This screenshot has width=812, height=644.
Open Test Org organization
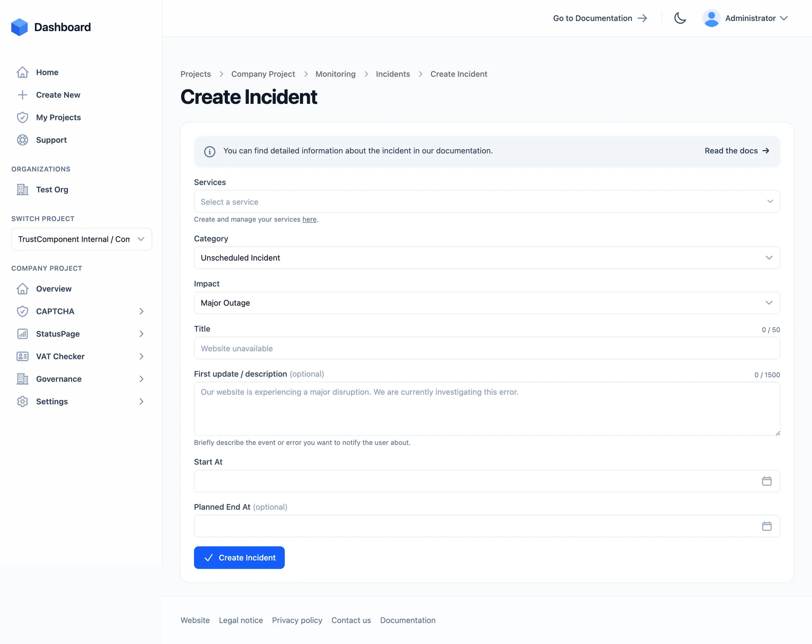click(52, 189)
